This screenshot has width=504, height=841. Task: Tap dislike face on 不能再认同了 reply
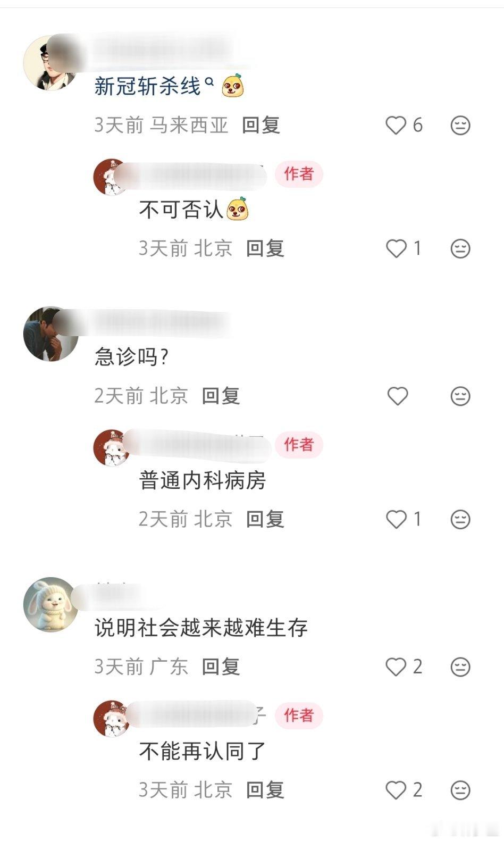(460, 790)
